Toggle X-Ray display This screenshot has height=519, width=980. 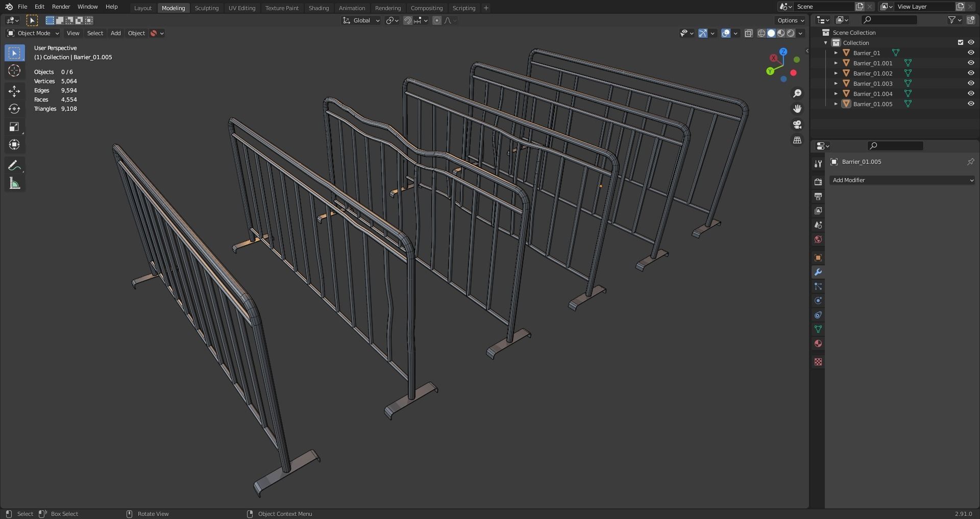(x=749, y=33)
